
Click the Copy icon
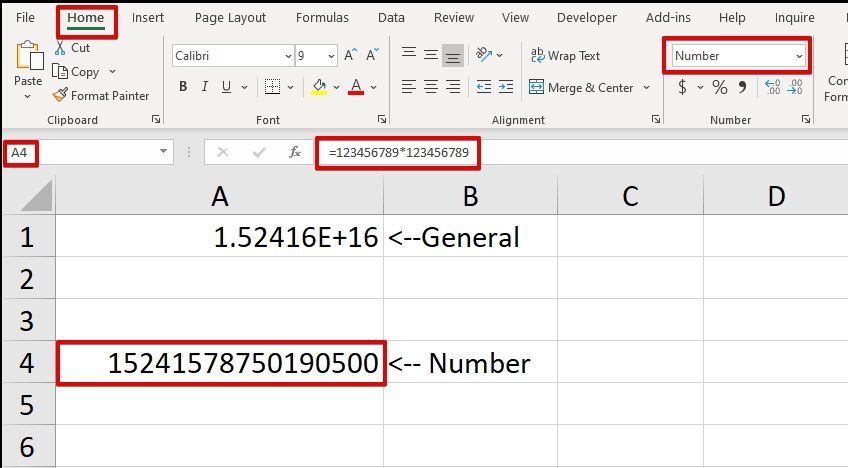point(59,71)
